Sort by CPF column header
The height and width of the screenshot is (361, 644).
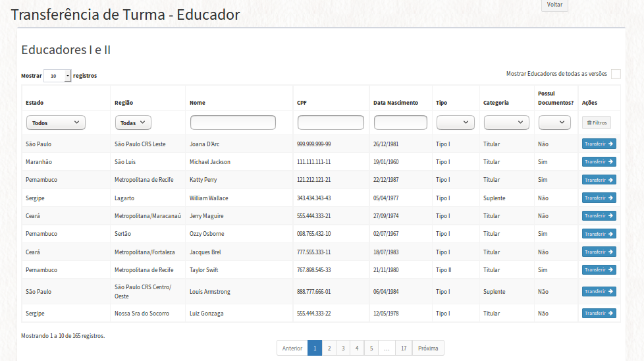[x=302, y=103]
